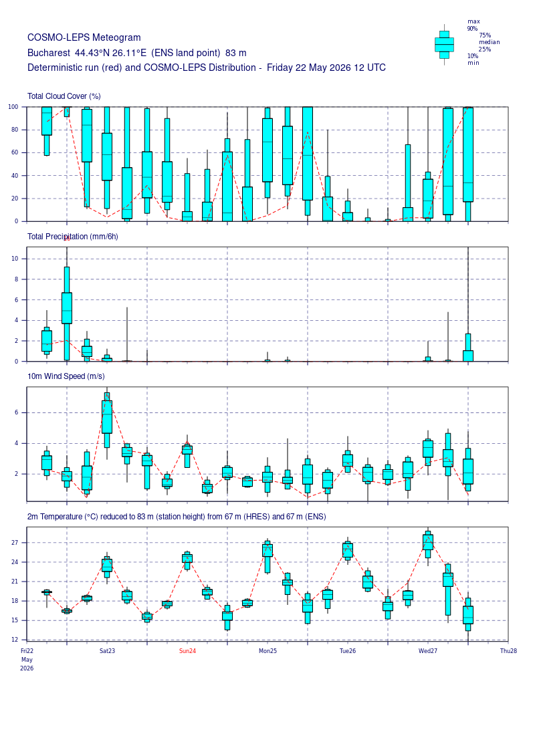Click the COSMO-LEPS Meteogram title
The width and height of the screenshot is (535, 756).
84,37
